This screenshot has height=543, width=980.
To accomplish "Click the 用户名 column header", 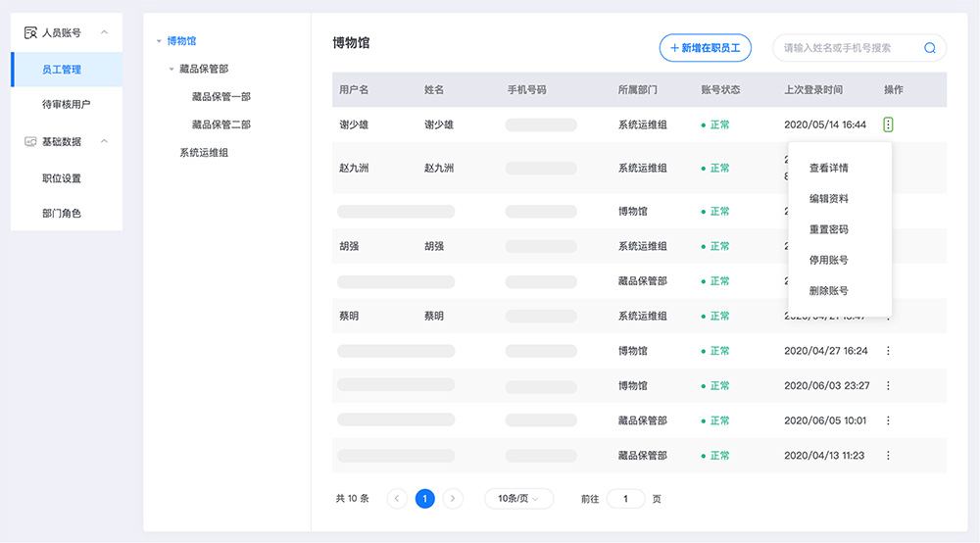I will (354, 90).
